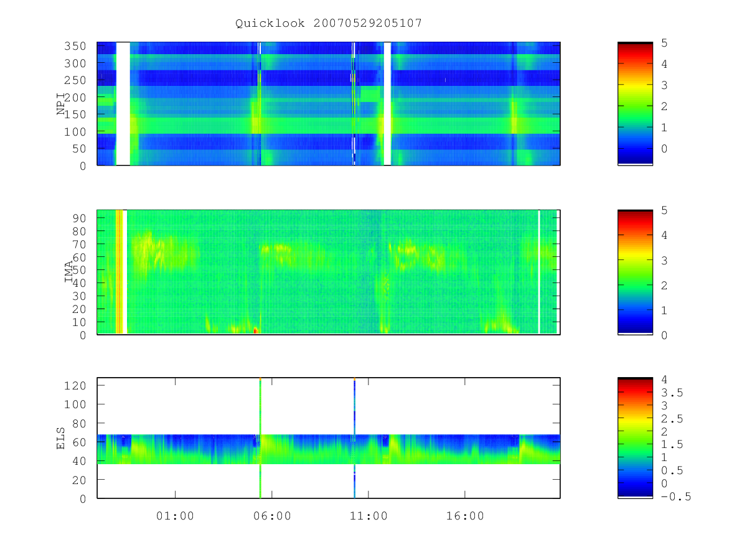Viewport: 747px width, 560px height.
Task: Click the 3.5 value on ELS colorbar
Action: pos(671,393)
